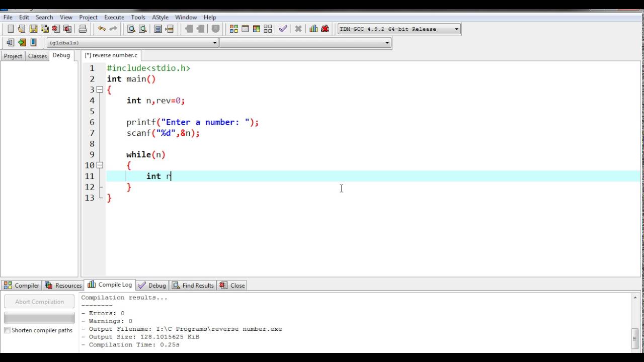Image resolution: width=644 pixels, height=362 pixels.
Task: Undo the last edit using the toolbar
Action: pyautogui.click(x=102, y=29)
